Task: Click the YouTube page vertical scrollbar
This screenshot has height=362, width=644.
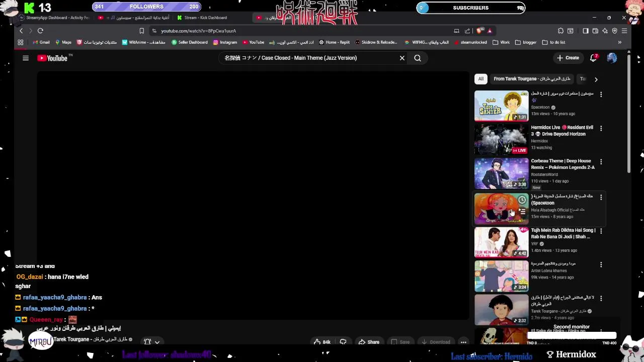Action: tap(629, 113)
